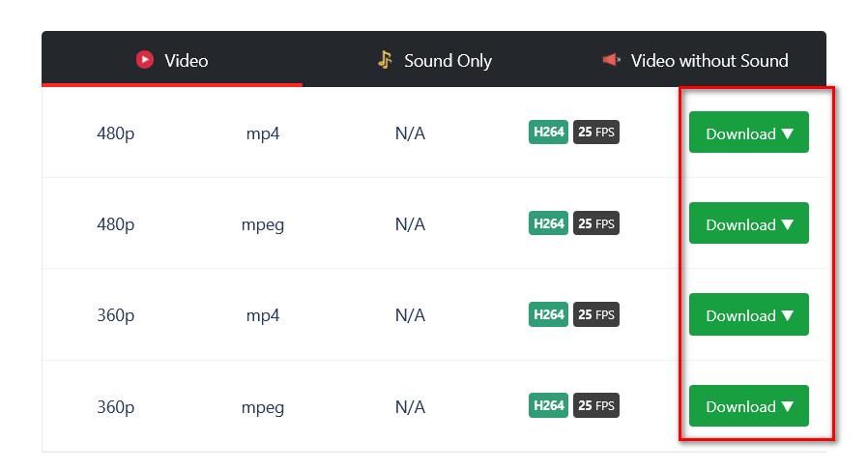Click the N/A size cell in the 360p mpeg row

(x=410, y=407)
